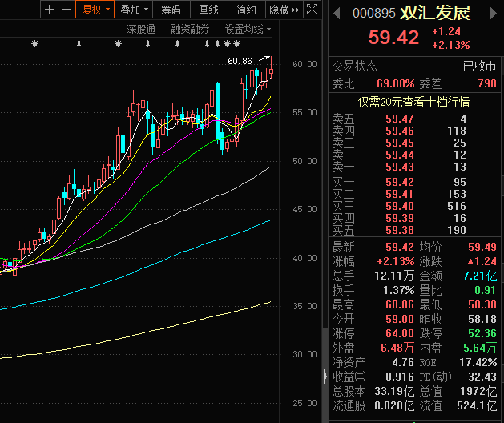Click the double-arrow next to 隐藏
Image resolution: width=504 pixels, height=423 pixels.
(294, 10)
